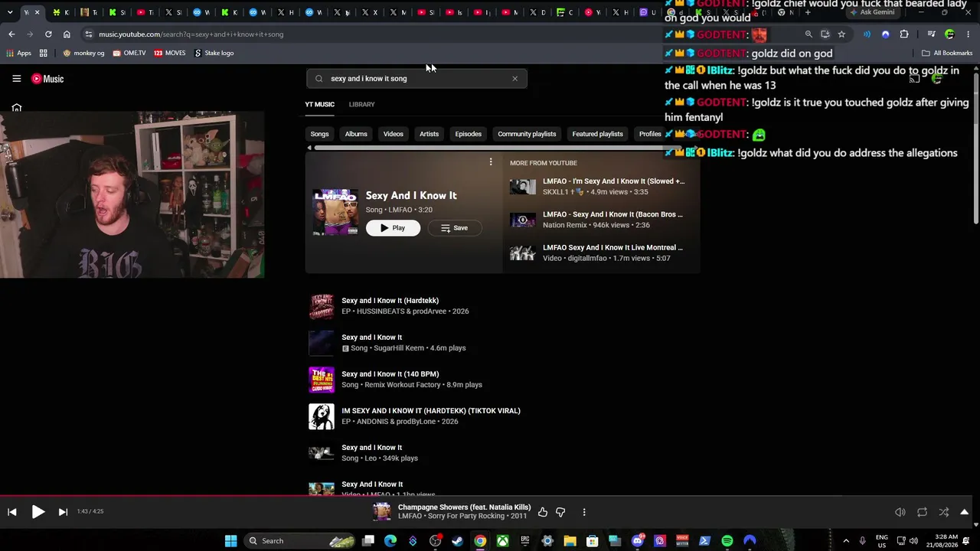Viewport: 980px width, 551px height.
Task: Open the player volume control
Action: pos(900,512)
